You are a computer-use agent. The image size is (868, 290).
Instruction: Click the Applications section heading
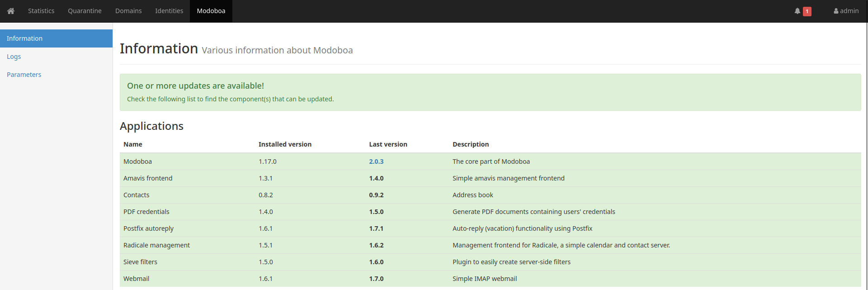point(151,126)
